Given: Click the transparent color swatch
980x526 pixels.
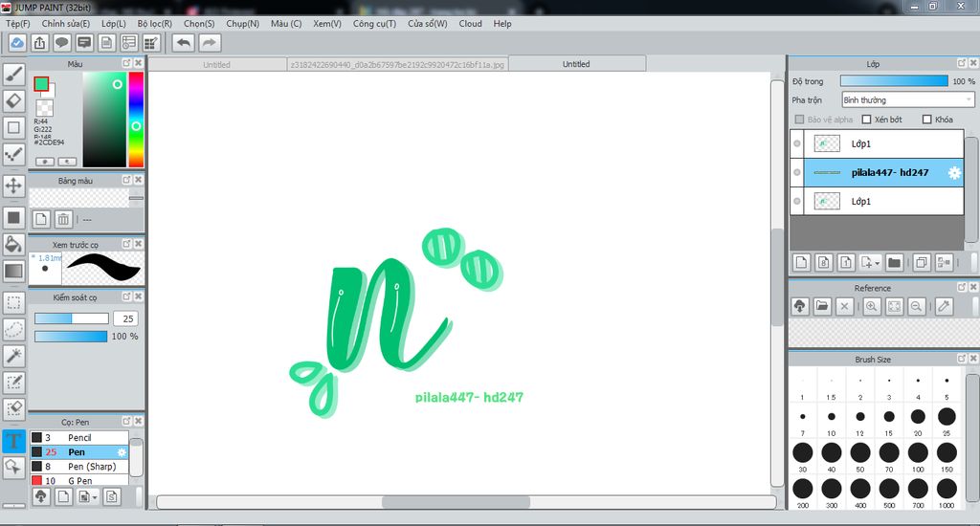Looking at the screenshot, I should (x=44, y=107).
